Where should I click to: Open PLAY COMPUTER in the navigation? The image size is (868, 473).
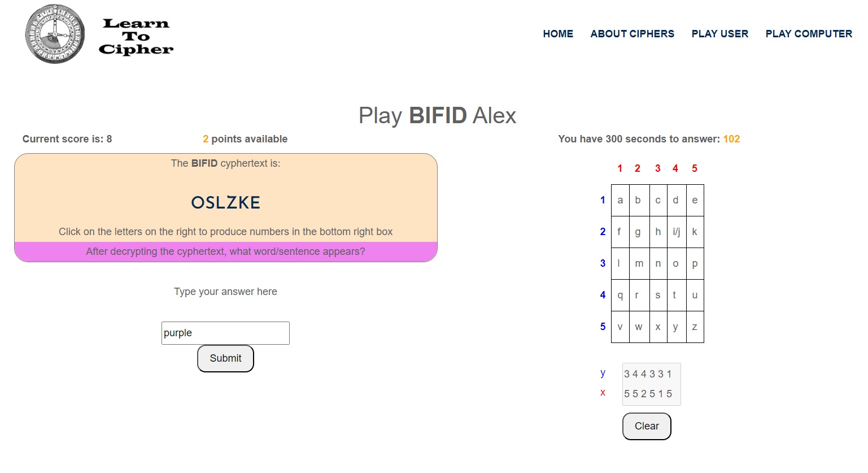(x=808, y=34)
